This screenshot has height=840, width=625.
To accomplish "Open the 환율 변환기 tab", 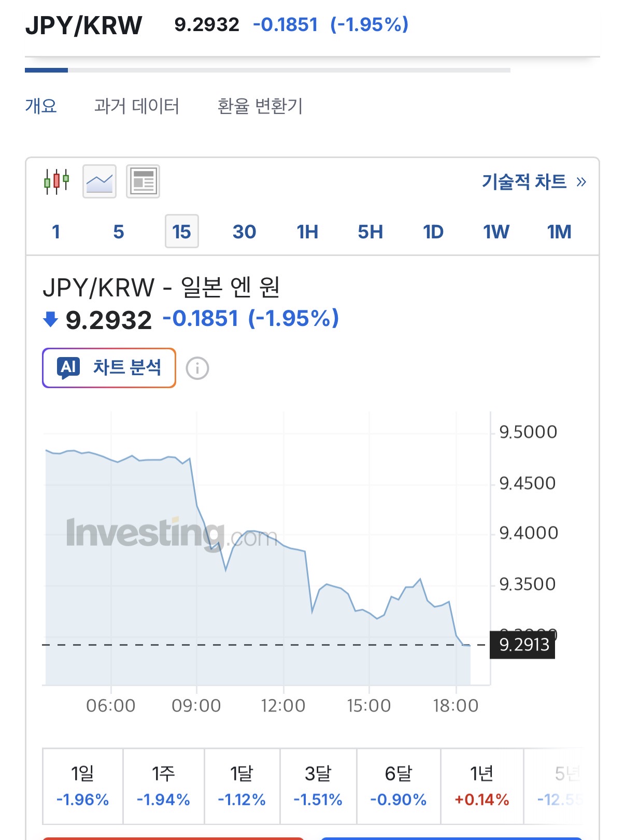I will [260, 106].
